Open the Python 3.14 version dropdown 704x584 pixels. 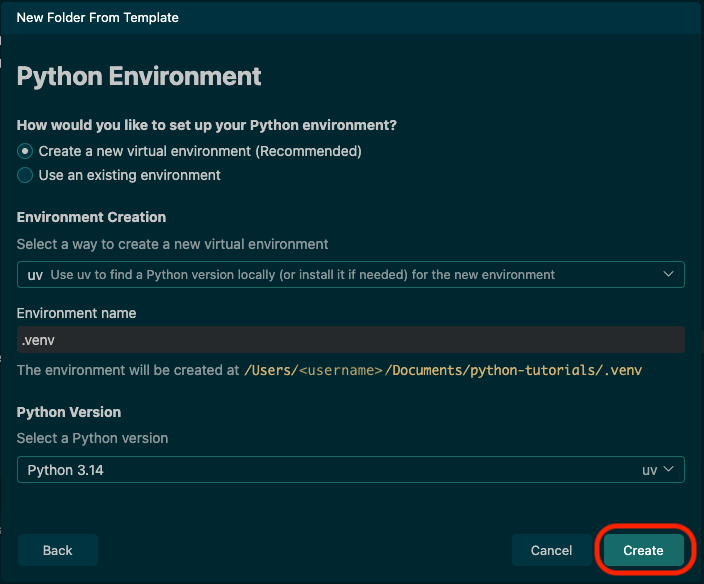coord(351,470)
